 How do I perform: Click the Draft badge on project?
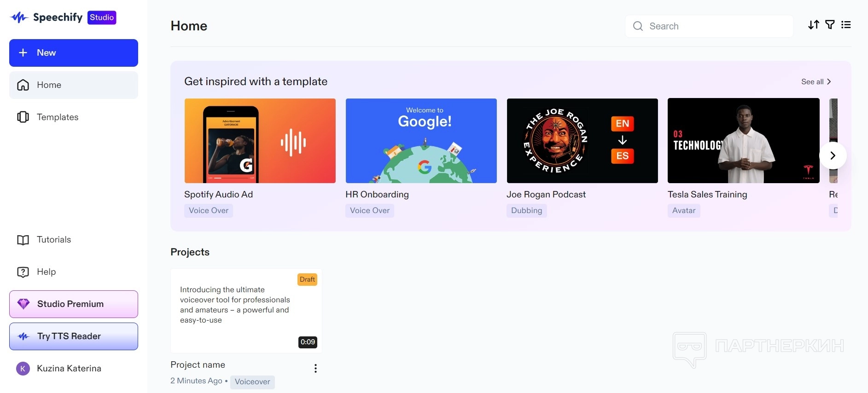click(307, 279)
